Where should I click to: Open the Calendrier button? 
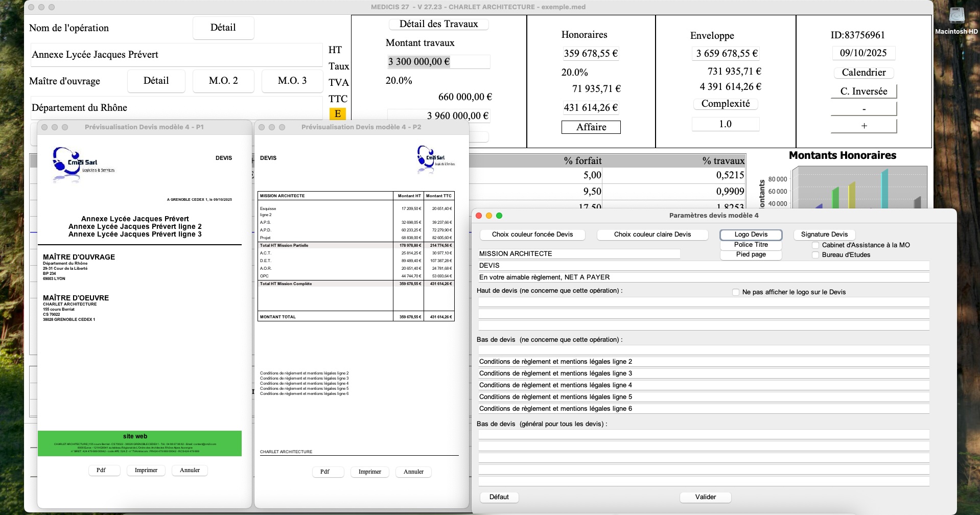(x=864, y=73)
